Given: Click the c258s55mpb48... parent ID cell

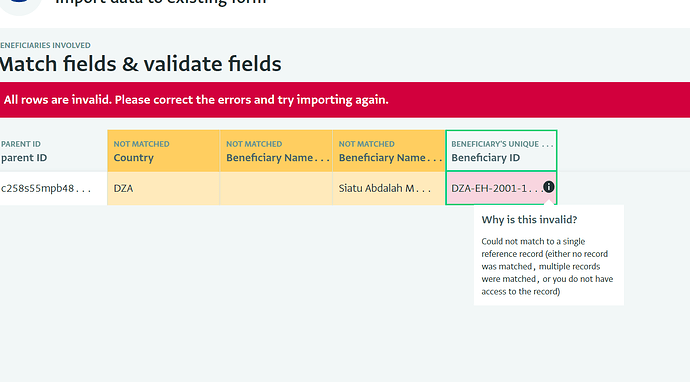Looking at the screenshot, I should coord(53,188).
